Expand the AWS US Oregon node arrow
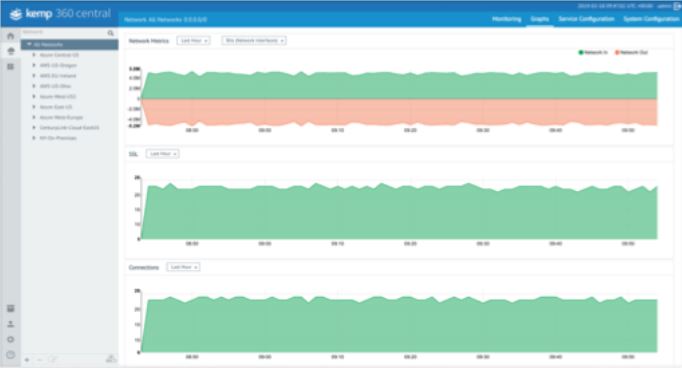 pos(34,65)
